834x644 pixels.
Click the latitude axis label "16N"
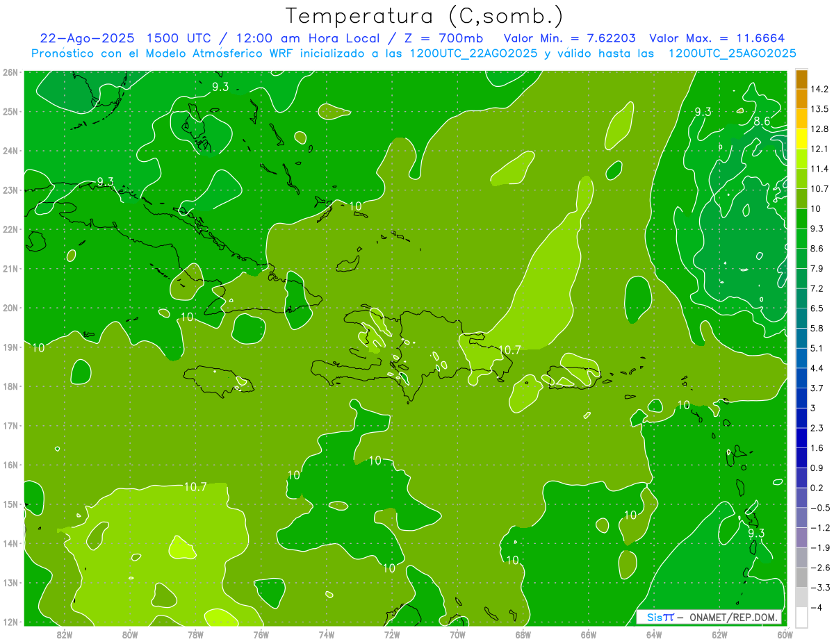(x=10, y=465)
